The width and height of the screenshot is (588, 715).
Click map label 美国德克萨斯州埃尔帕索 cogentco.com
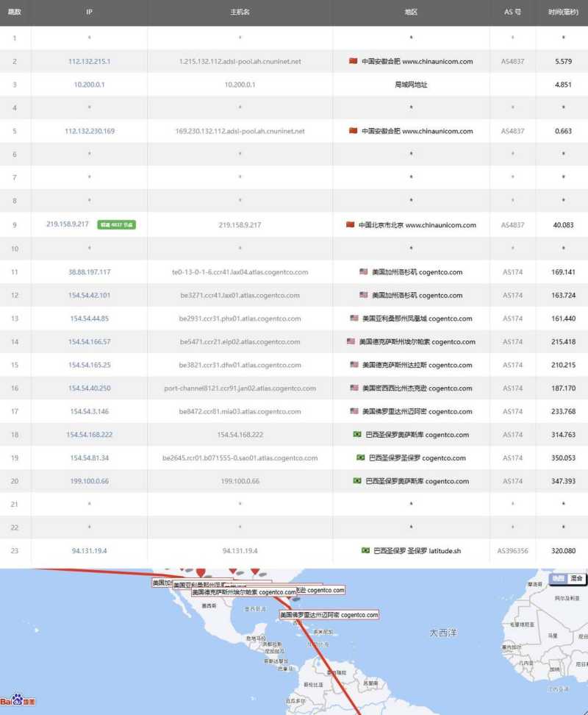tap(244, 591)
